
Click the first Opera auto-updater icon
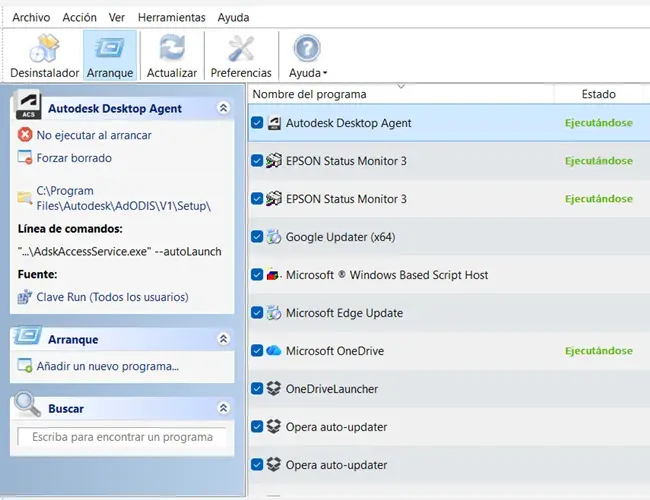point(274,427)
